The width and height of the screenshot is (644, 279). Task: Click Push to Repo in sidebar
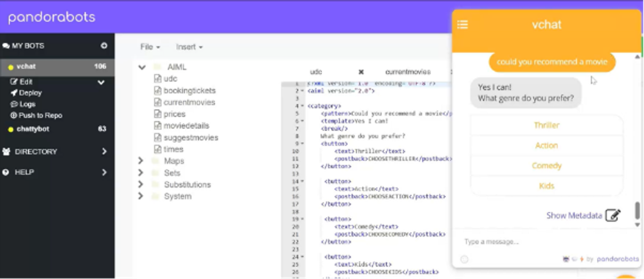(36, 116)
